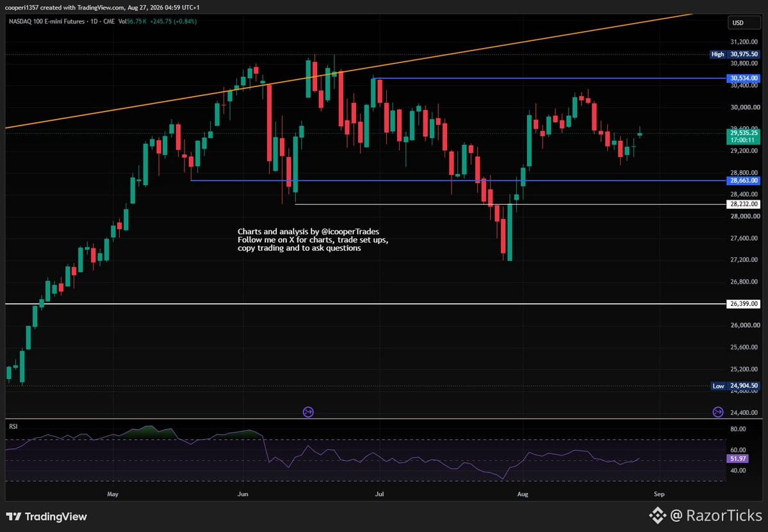
Task: Click the purple event marker icon below June
Action: [308, 412]
